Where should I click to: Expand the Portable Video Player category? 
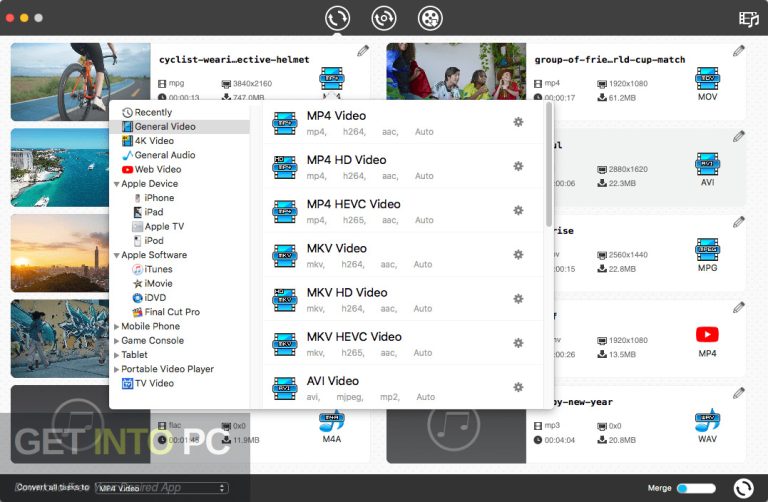click(x=117, y=369)
